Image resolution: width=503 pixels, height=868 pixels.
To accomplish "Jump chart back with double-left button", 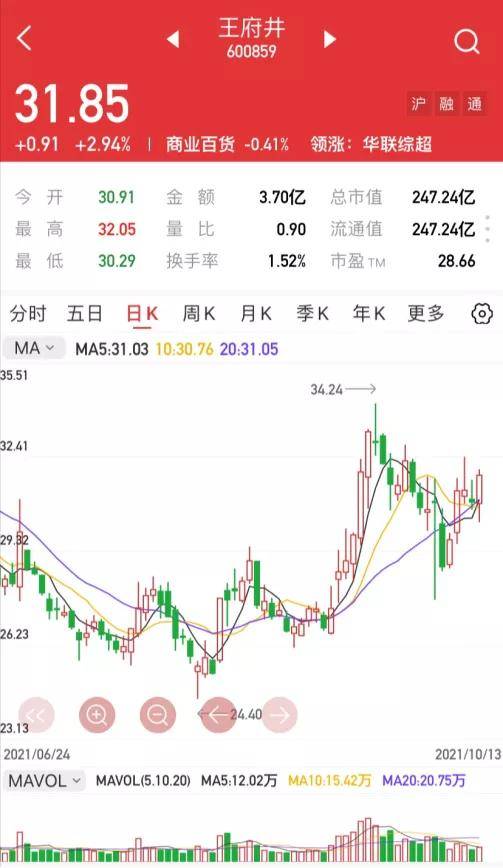I will (x=36, y=715).
